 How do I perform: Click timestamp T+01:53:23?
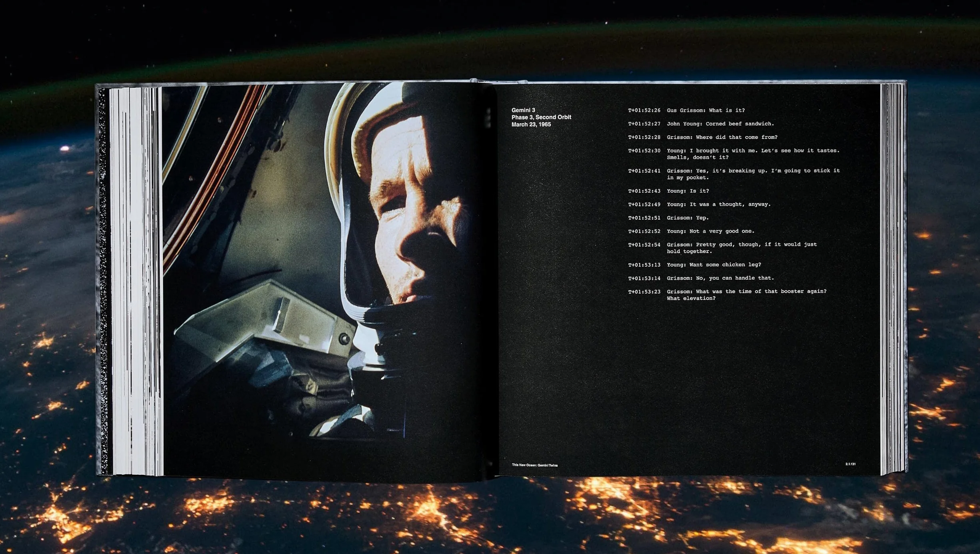[x=644, y=292]
